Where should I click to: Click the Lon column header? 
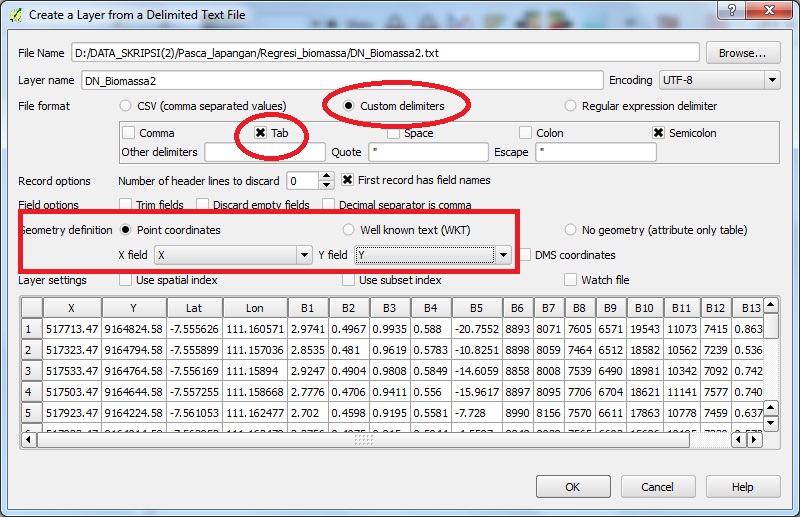point(255,308)
